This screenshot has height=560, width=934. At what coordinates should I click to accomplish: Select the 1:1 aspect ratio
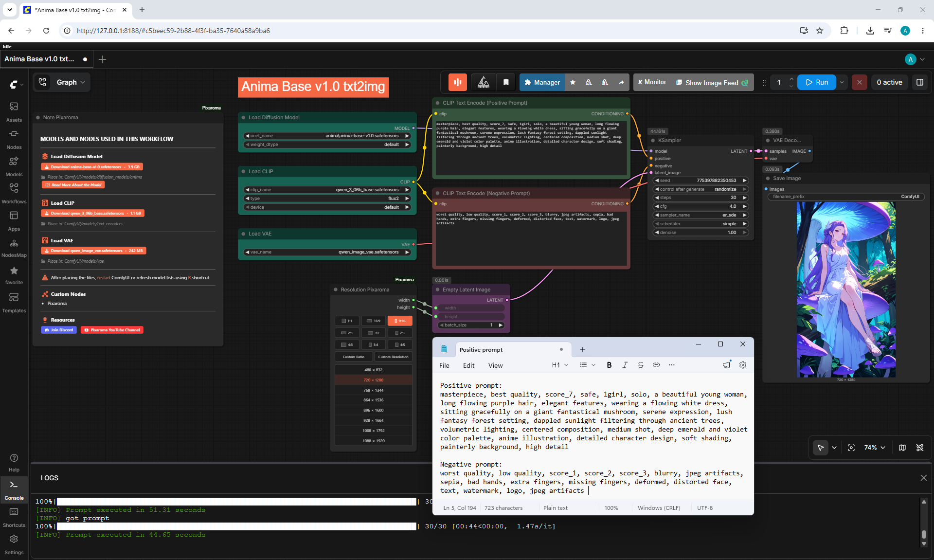tap(347, 321)
